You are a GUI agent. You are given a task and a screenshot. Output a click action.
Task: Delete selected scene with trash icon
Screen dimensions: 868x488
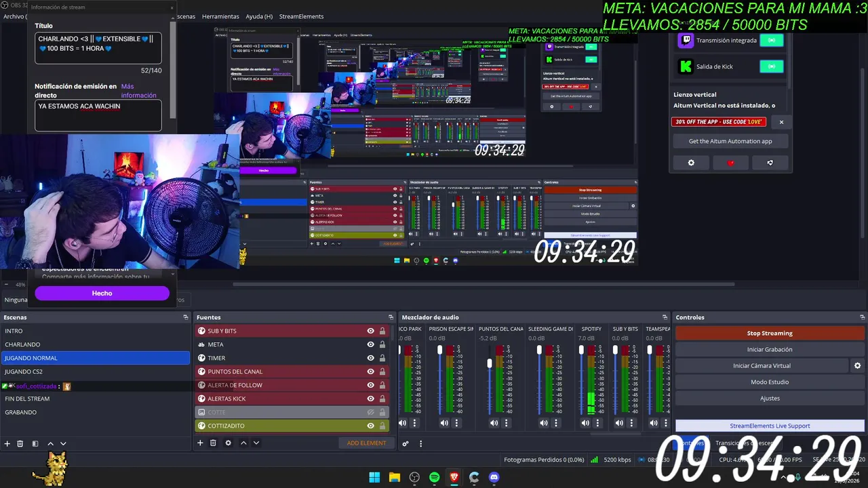tap(20, 443)
